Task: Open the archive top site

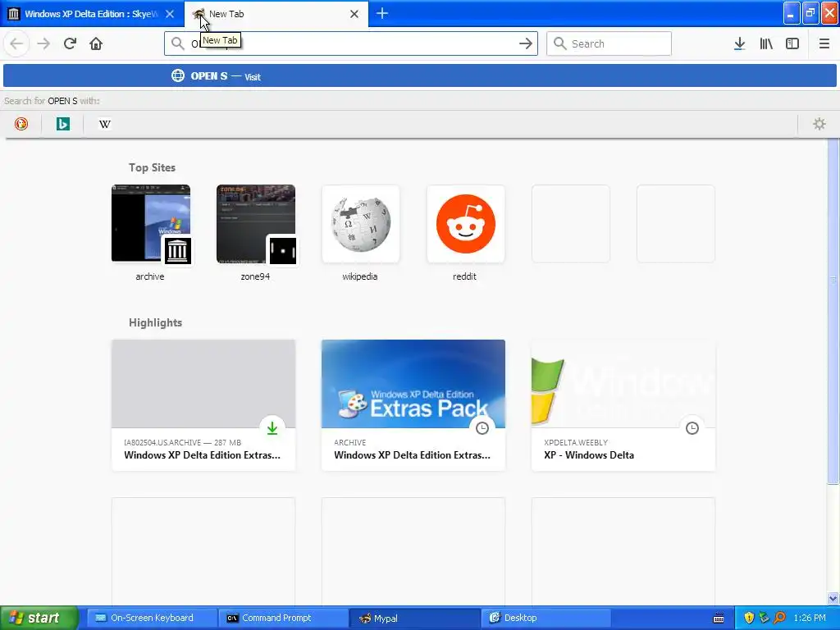Action: (151, 233)
